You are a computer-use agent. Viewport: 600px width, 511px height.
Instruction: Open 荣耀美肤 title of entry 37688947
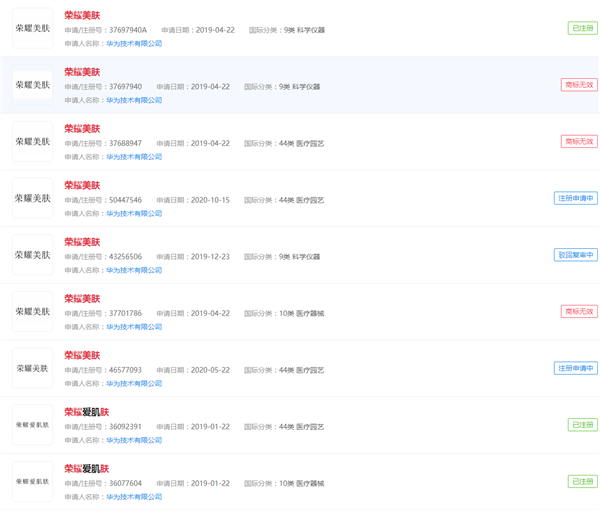[82, 129]
